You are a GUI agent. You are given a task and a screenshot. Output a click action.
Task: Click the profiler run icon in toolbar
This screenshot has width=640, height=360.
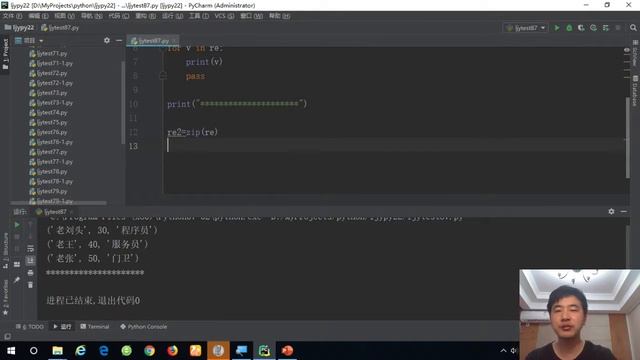593,28
